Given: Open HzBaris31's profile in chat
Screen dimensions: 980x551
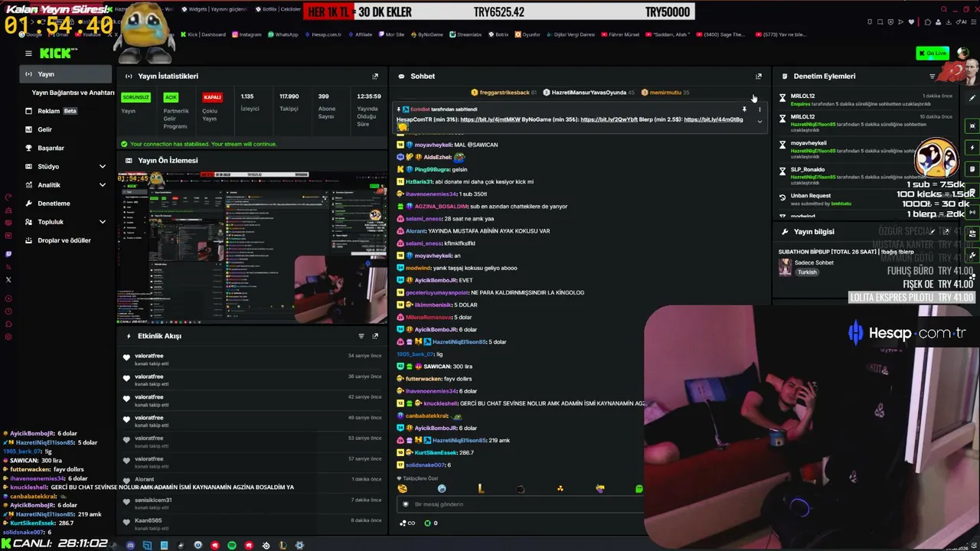Looking at the screenshot, I should [x=418, y=182].
